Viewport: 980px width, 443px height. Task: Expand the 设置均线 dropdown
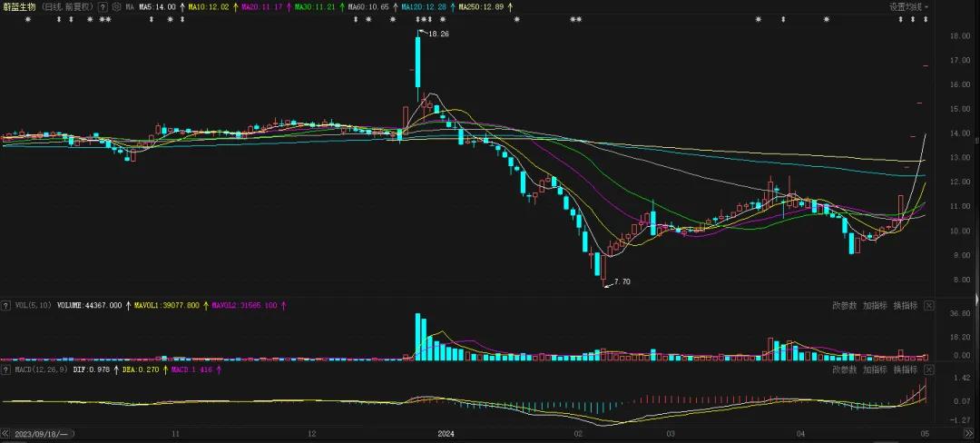coord(908,7)
